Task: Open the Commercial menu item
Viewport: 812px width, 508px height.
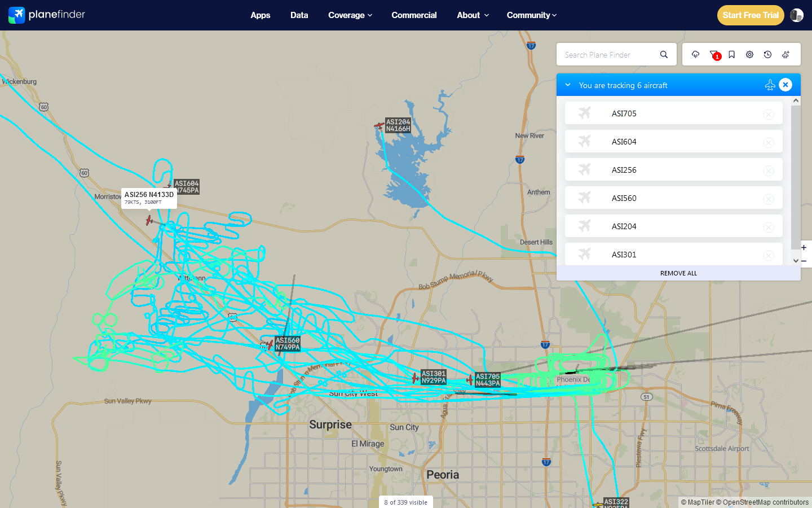Action: pyautogui.click(x=414, y=15)
